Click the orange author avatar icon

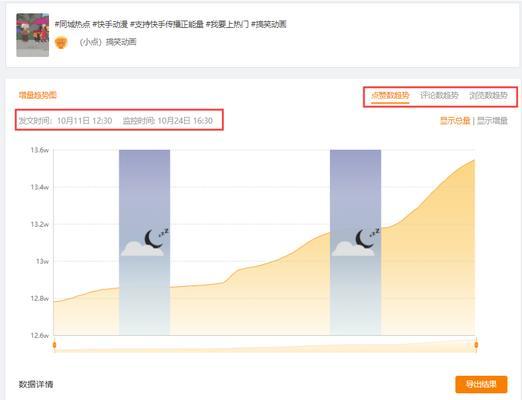pos(61,42)
